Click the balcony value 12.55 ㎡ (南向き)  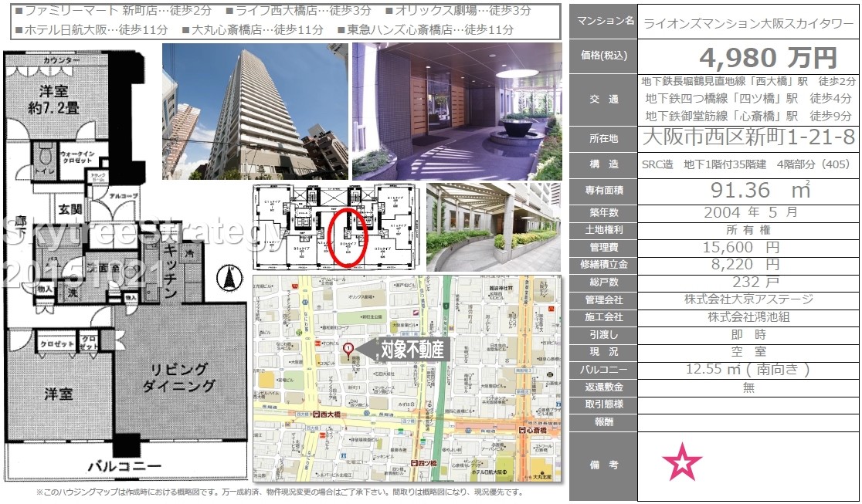point(748,369)
